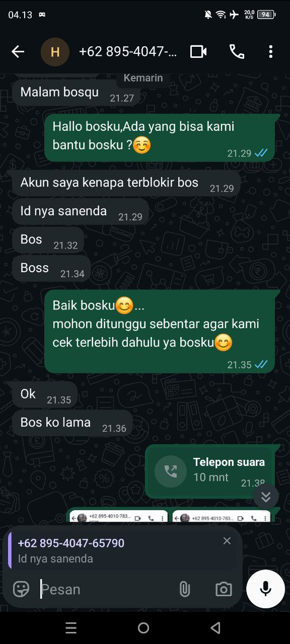Start a video call with the contact
Screen dimensions: 290x644
pos(198,51)
